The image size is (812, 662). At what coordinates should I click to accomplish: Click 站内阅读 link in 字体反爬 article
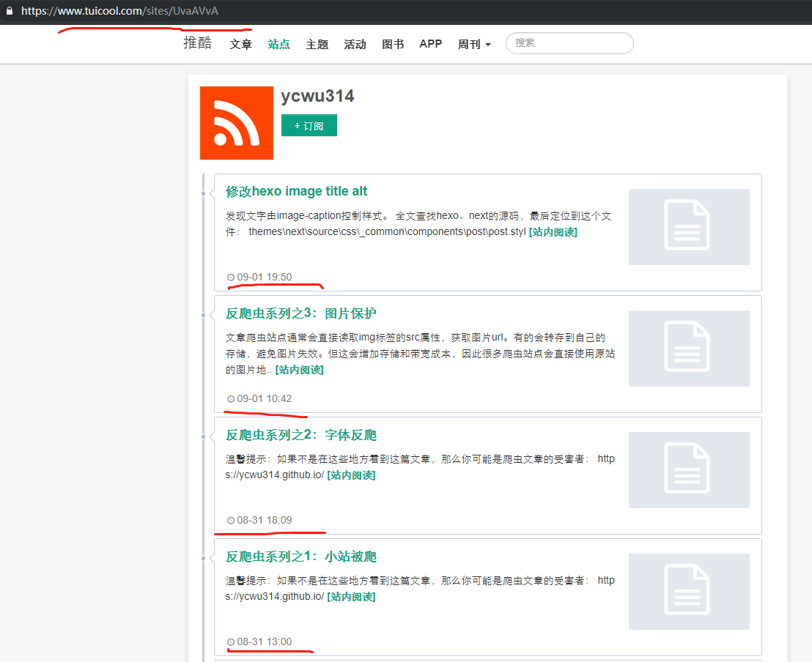(x=351, y=475)
